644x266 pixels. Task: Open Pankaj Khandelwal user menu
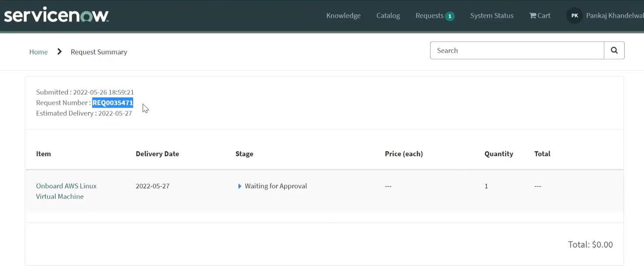pyautogui.click(x=615, y=16)
